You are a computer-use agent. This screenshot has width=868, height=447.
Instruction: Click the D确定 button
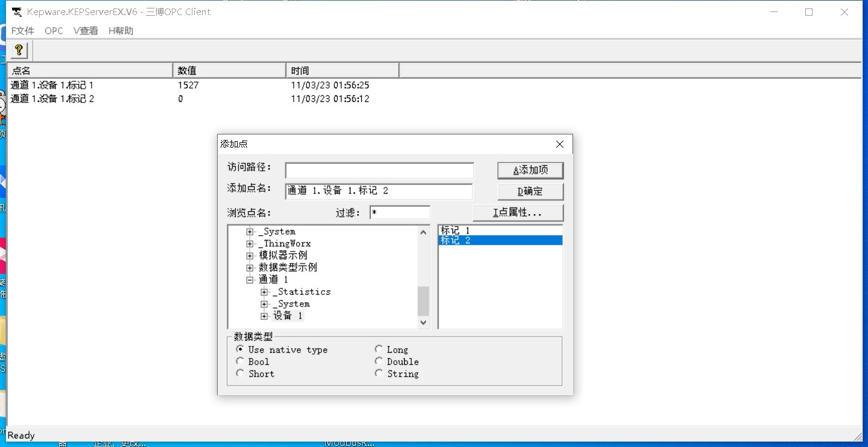pyautogui.click(x=530, y=192)
